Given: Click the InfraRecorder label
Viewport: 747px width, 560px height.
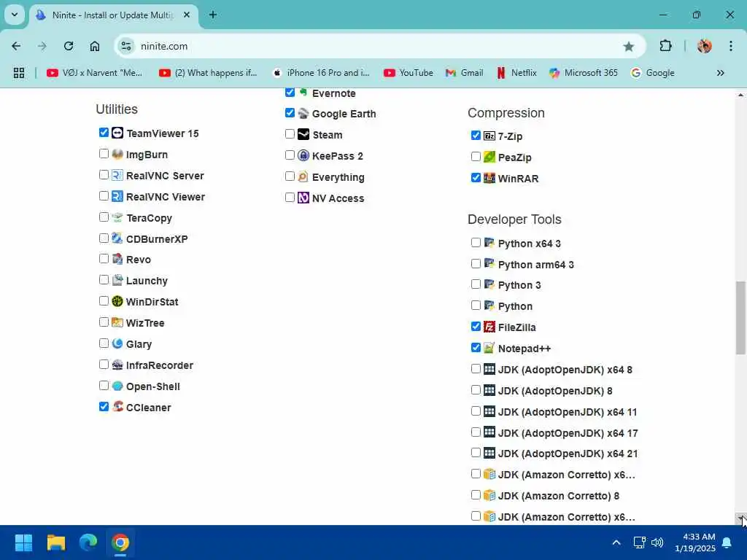Looking at the screenshot, I should pyautogui.click(x=160, y=365).
